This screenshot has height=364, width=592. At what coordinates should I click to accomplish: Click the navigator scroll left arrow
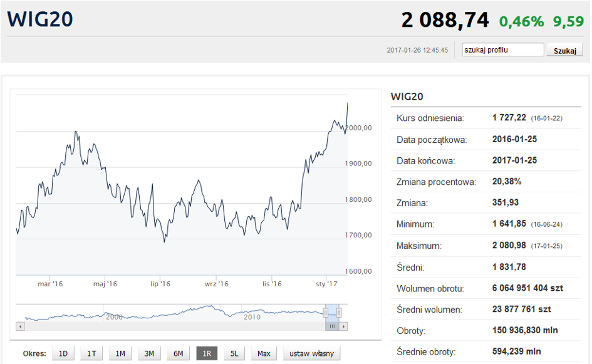coord(21,326)
